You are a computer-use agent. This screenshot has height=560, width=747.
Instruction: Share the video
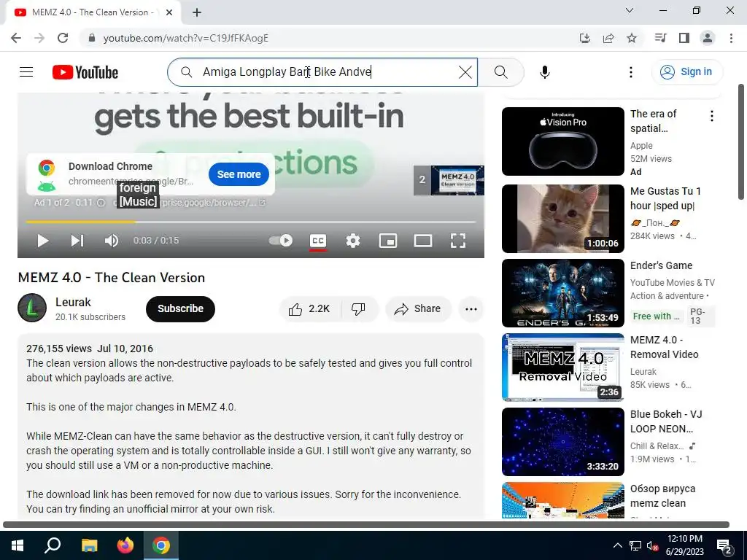pyautogui.click(x=418, y=308)
